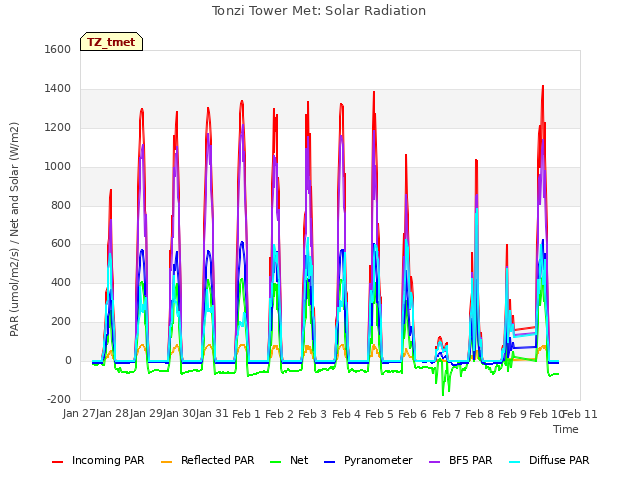The height and width of the screenshot is (480, 640).
Task: Click the 200 y-axis tick label
Action: pyautogui.click(x=61, y=322)
